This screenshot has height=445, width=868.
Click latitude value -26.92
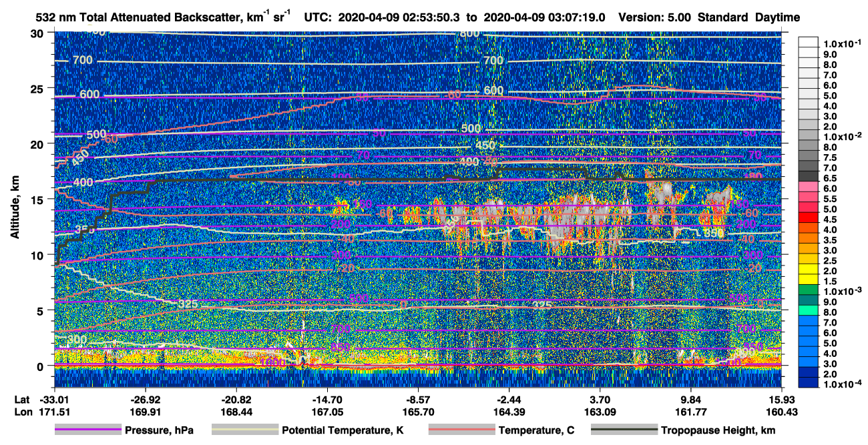tap(145, 399)
